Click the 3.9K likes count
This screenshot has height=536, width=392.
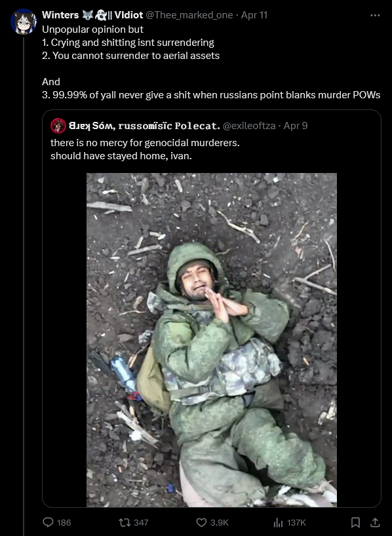[x=219, y=522]
